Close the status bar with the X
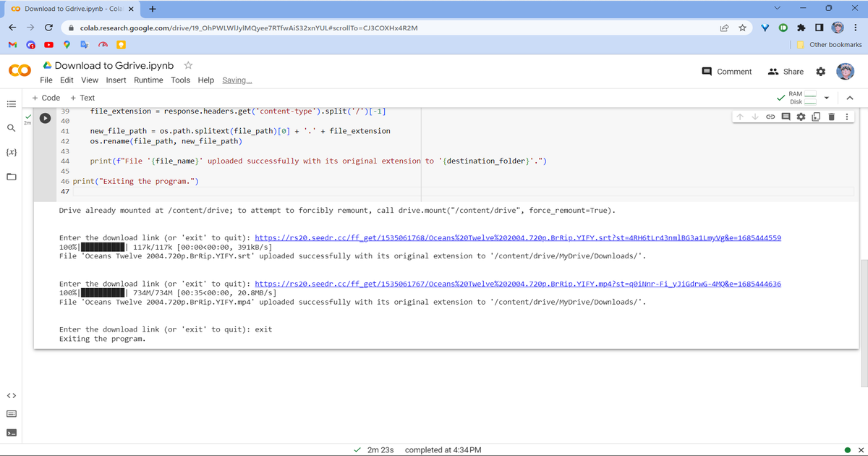868x456 pixels. pyautogui.click(x=860, y=449)
